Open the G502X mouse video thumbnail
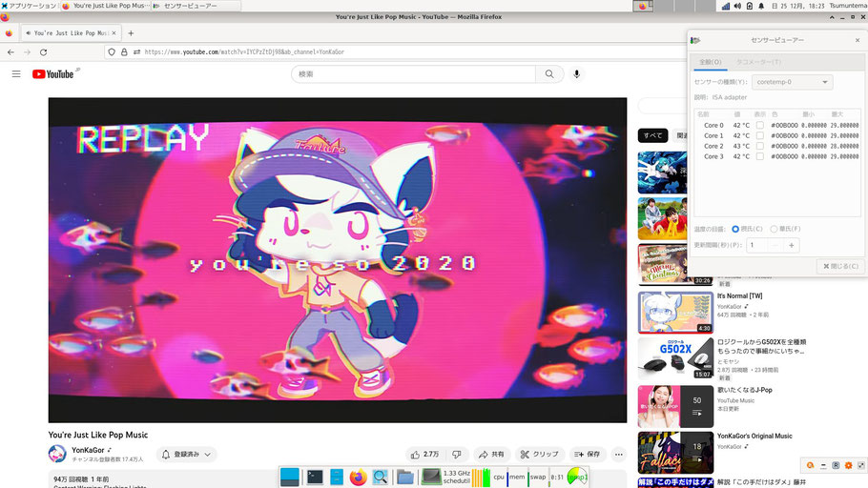 (x=676, y=358)
